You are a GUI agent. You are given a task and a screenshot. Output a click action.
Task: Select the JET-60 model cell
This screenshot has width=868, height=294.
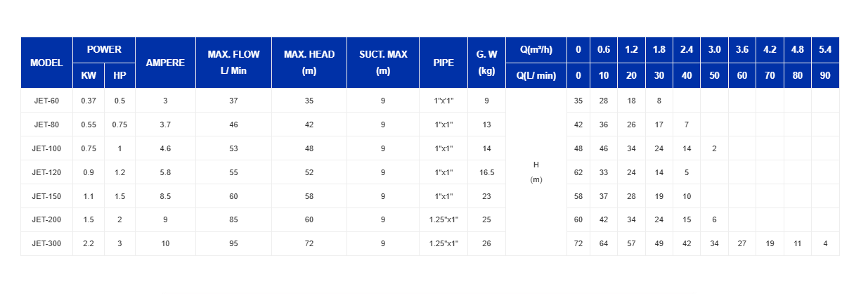coord(46,101)
